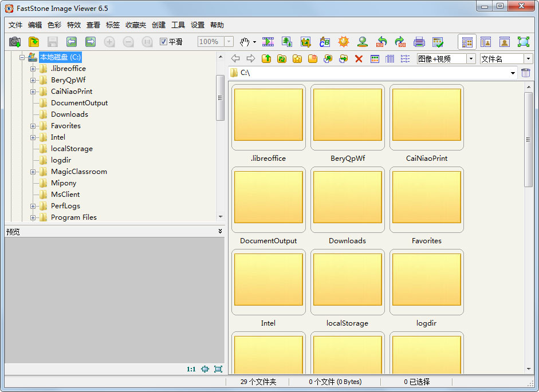Screen dimensions: 539x392
Task: Click the red X delete icon
Action: [x=359, y=59]
